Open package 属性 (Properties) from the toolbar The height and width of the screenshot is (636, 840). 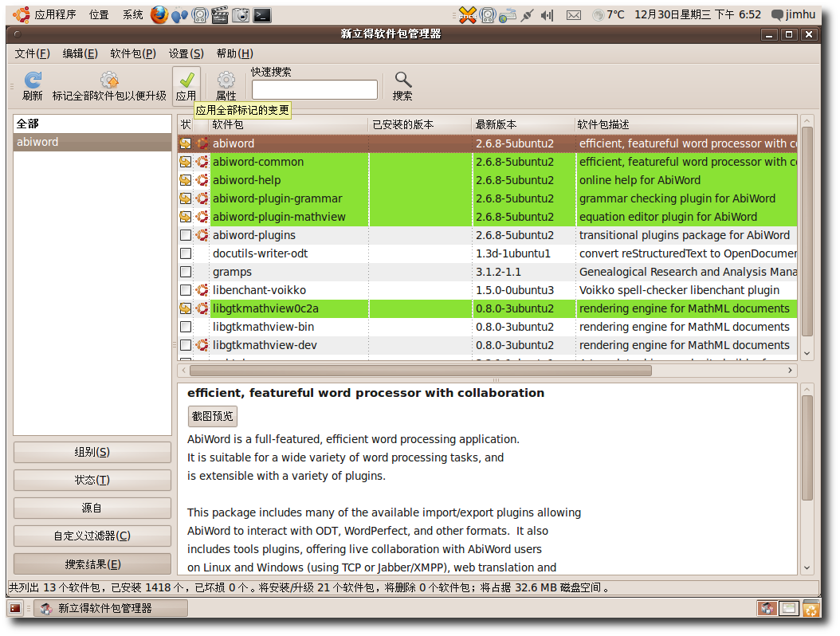226,80
